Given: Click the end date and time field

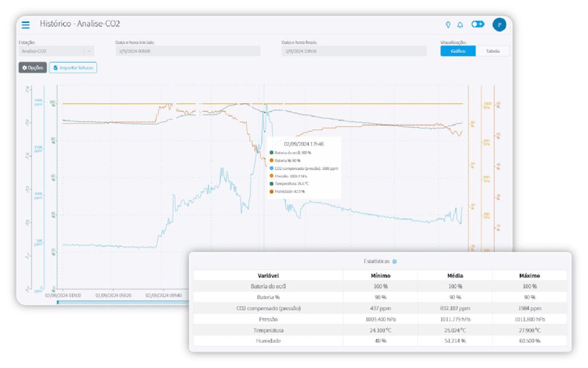Looking at the screenshot, I should point(354,51).
